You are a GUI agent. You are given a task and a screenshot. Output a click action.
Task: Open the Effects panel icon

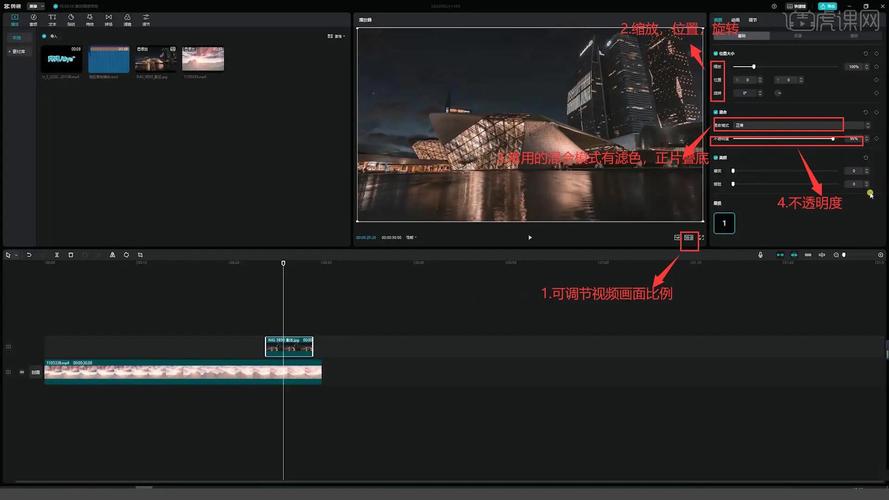tap(90, 20)
